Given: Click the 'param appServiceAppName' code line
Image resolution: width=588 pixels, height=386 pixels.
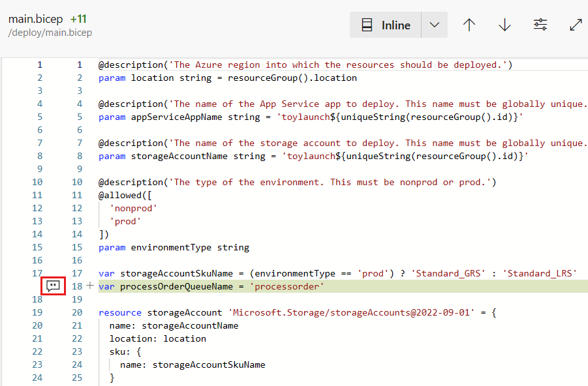Looking at the screenshot, I should click(311, 117).
